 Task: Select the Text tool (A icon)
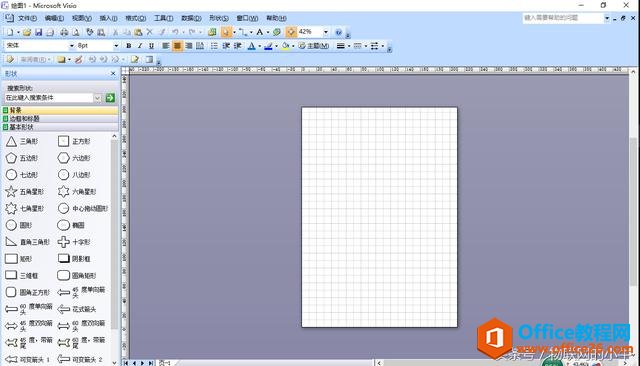[260, 32]
